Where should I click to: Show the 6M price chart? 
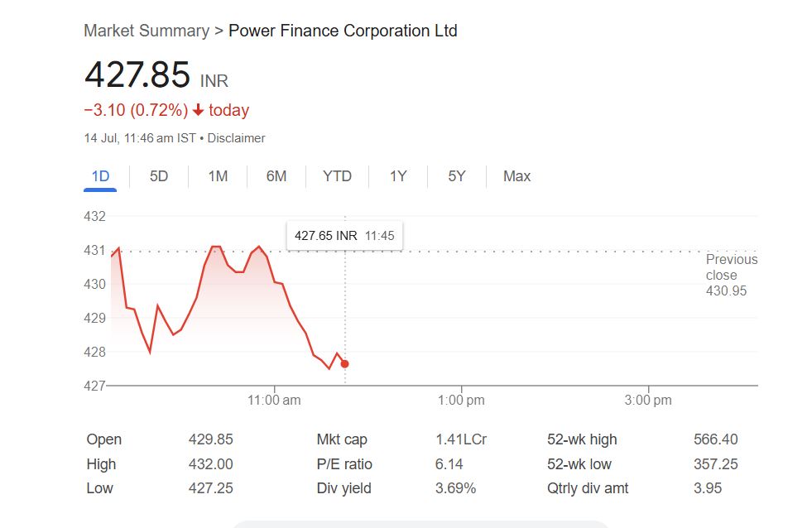(276, 176)
